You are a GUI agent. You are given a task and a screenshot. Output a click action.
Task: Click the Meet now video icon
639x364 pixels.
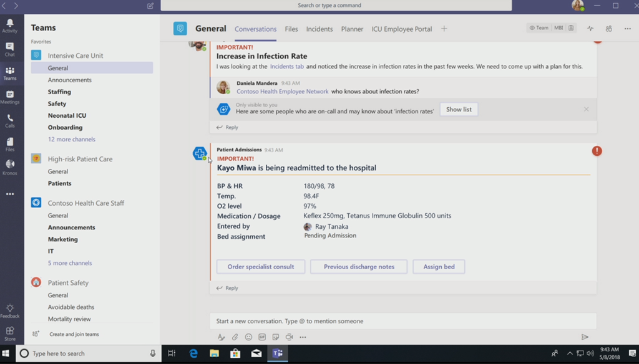[289, 337]
